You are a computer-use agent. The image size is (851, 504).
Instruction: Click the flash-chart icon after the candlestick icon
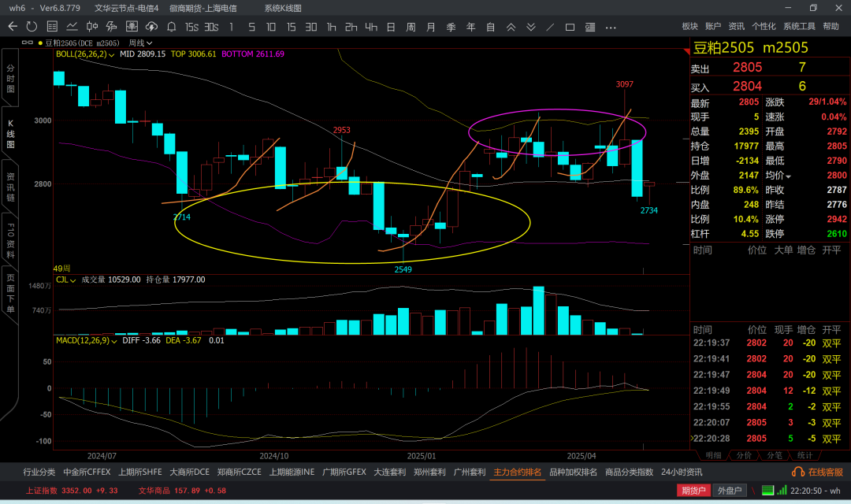tap(112, 26)
